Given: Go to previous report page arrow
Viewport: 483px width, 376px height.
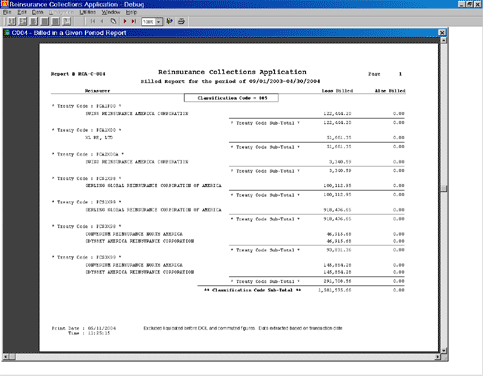Looking at the screenshot, I should pyautogui.click(x=102, y=21).
